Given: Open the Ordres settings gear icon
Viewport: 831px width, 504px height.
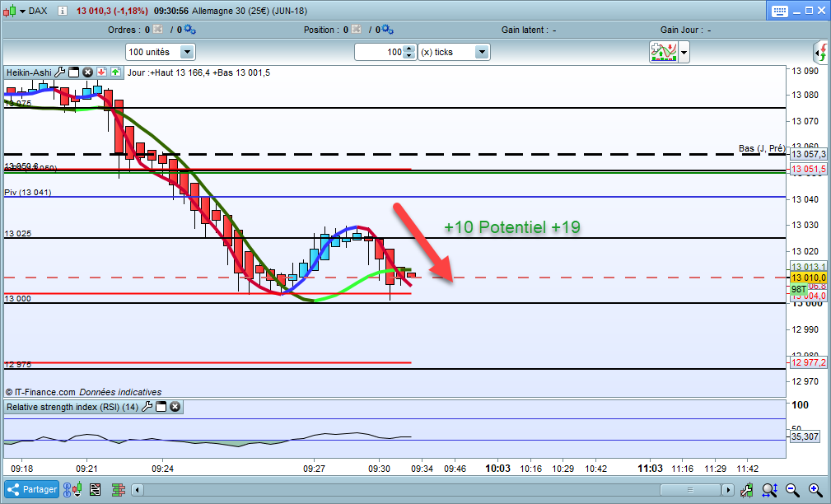Looking at the screenshot, I should 189,30.
